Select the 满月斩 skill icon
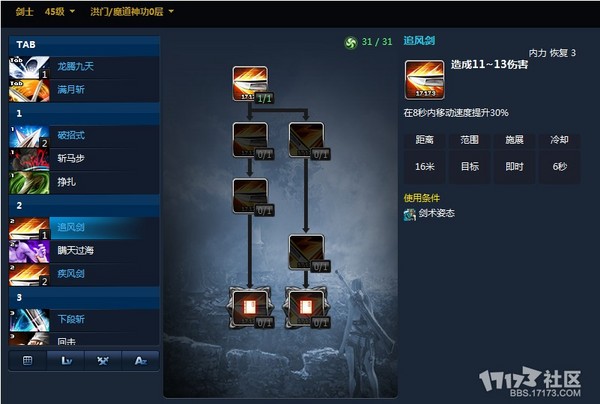 point(29,90)
